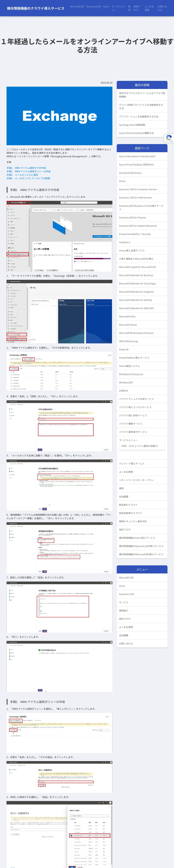Open Dynamics365 Business Central導入サービス
Image resolution: width=174 pixels, height=868 pixels.
click(142, 208)
